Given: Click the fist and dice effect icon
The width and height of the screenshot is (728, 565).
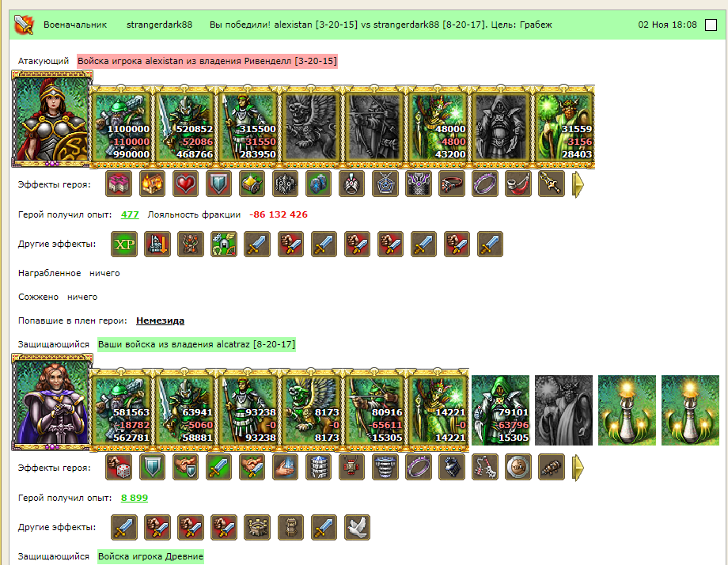Looking at the screenshot, I should click(x=119, y=467).
